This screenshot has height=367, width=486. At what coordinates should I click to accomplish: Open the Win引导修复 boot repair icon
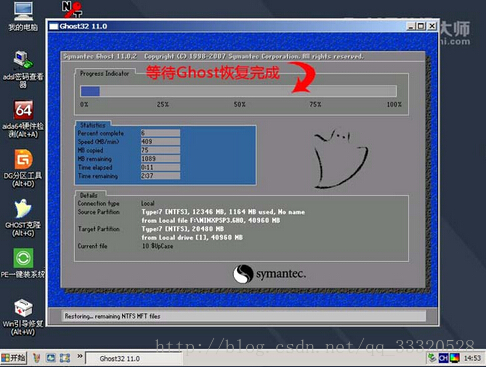23,317
